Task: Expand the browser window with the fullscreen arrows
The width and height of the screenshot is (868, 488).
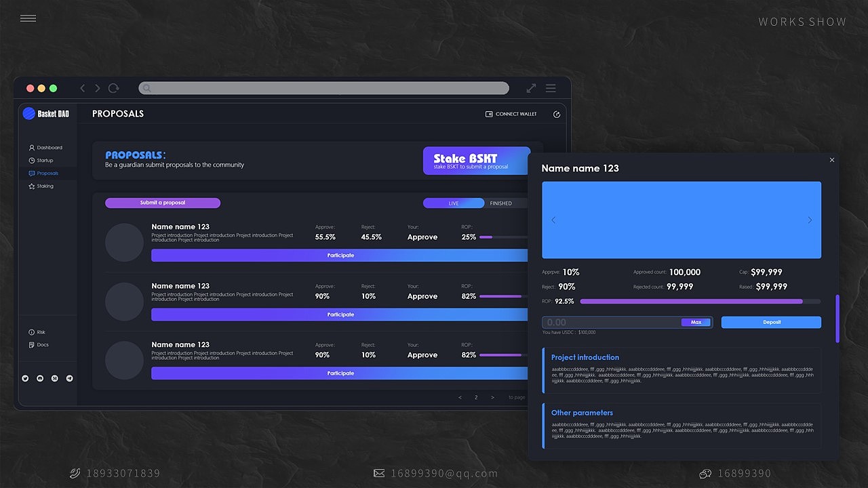Action: pyautogui.click(x=531, y=88)
